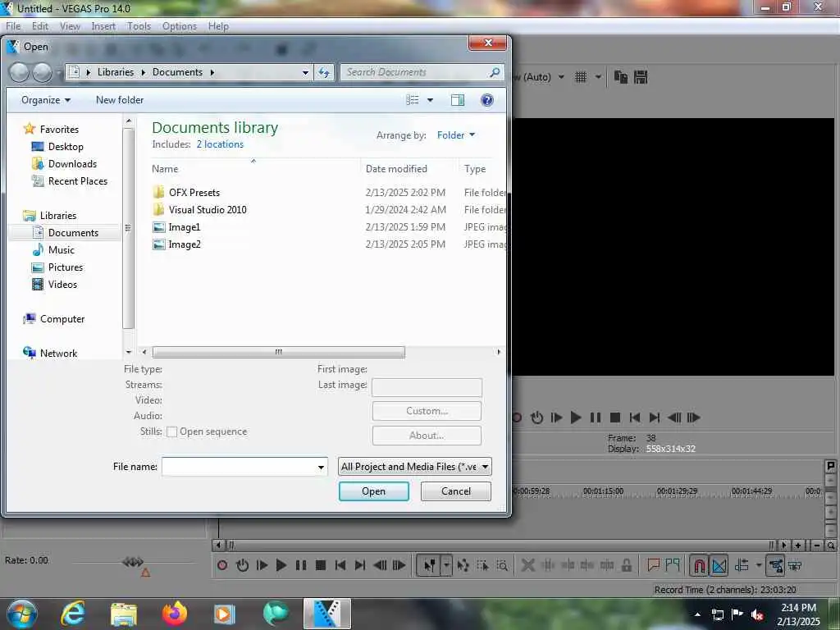This screenshot has height=630, width=840.
Task: Open the Insert menu
Action: (103, 26)
